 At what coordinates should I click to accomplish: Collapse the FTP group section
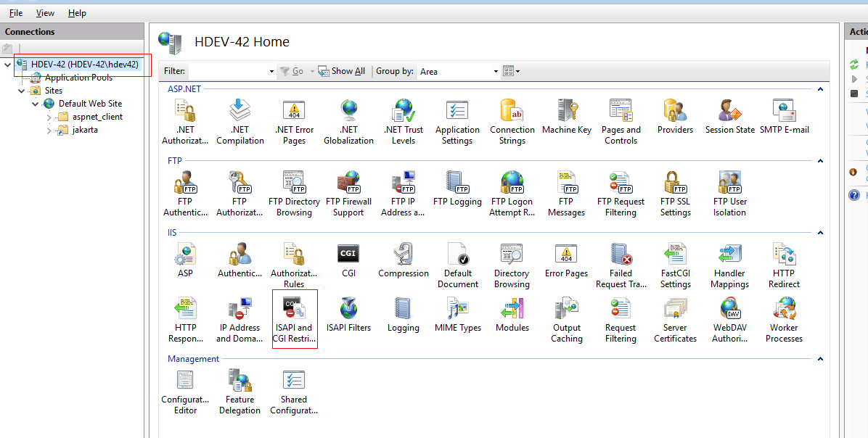(x=820, y=161)
